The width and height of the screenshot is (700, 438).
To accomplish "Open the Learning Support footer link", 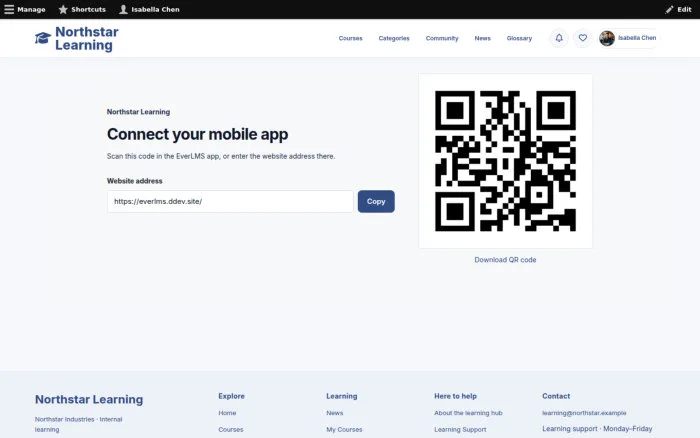I will pyautogui.click(x=460, y=430).
